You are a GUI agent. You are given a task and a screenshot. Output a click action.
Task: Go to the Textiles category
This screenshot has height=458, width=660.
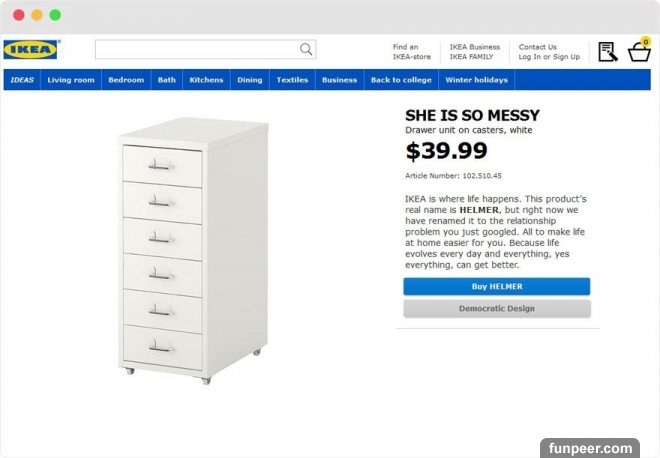[x=292, y=80]
